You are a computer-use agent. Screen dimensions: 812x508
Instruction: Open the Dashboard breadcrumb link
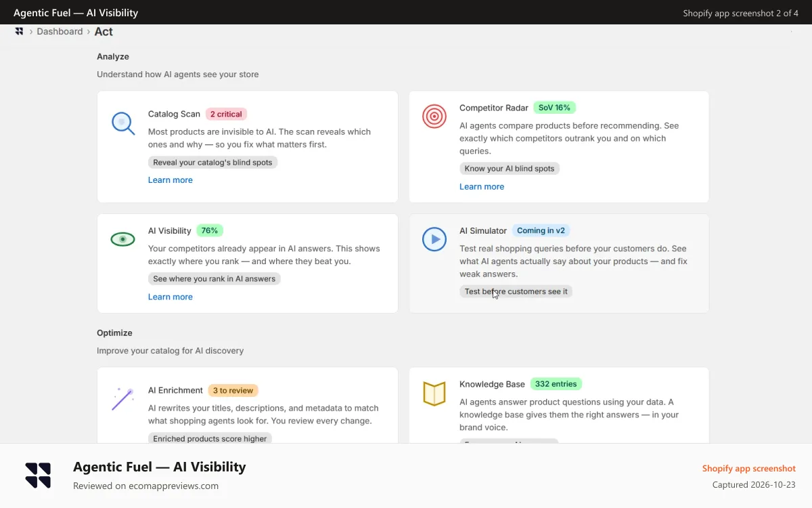click(60, 31)
